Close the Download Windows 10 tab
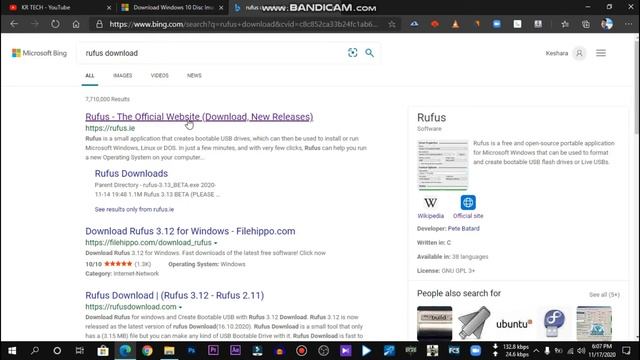The image size is (640, 360). 221,7
